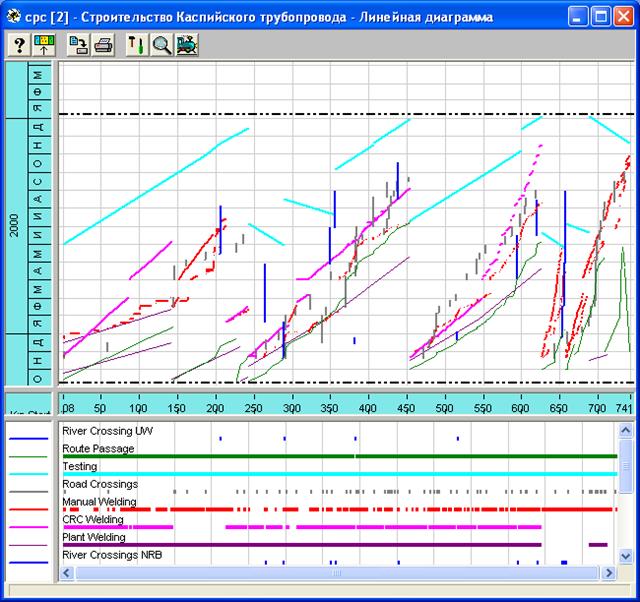Open the window system menu from title bar icon
This screenshot has width=640, height=602.
(14, 16)
